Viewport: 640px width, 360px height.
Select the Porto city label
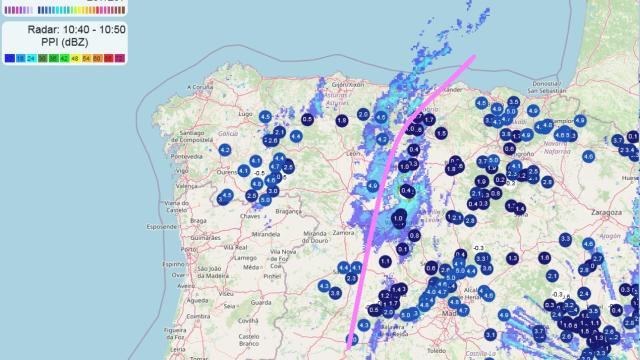pos(189,249)
